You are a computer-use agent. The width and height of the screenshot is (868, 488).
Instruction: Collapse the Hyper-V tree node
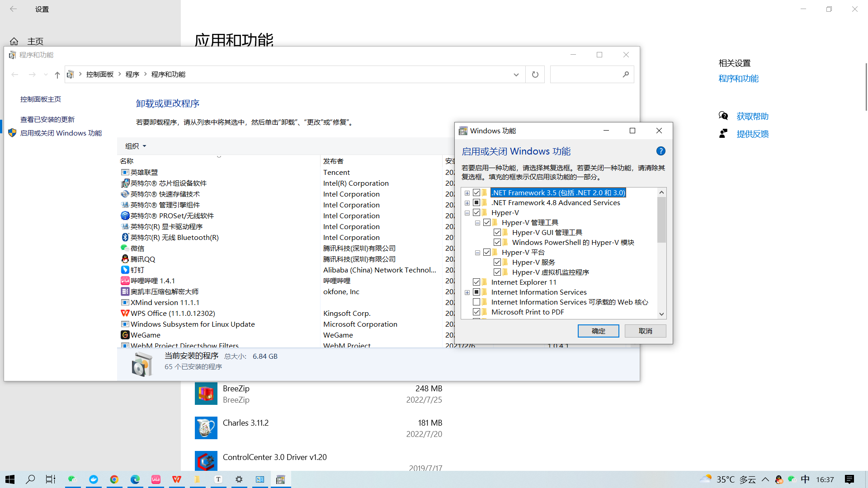(x=467, y=213)
